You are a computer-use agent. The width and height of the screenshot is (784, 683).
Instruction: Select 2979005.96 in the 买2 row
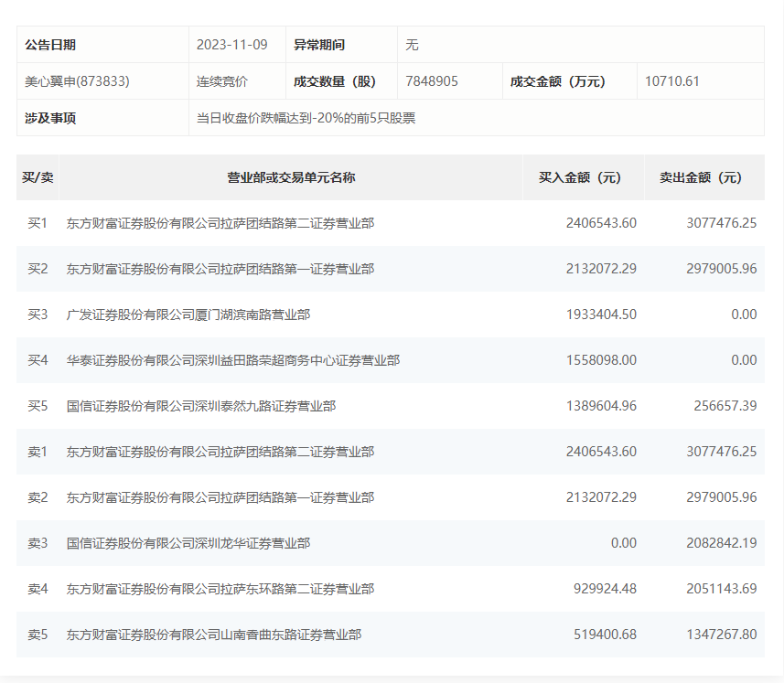(722, 269)
